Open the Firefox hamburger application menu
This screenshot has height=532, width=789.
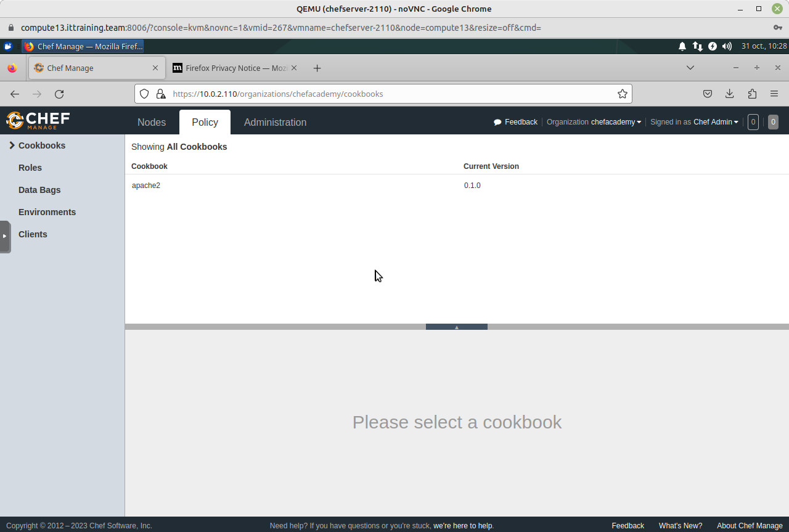[774, 94]
